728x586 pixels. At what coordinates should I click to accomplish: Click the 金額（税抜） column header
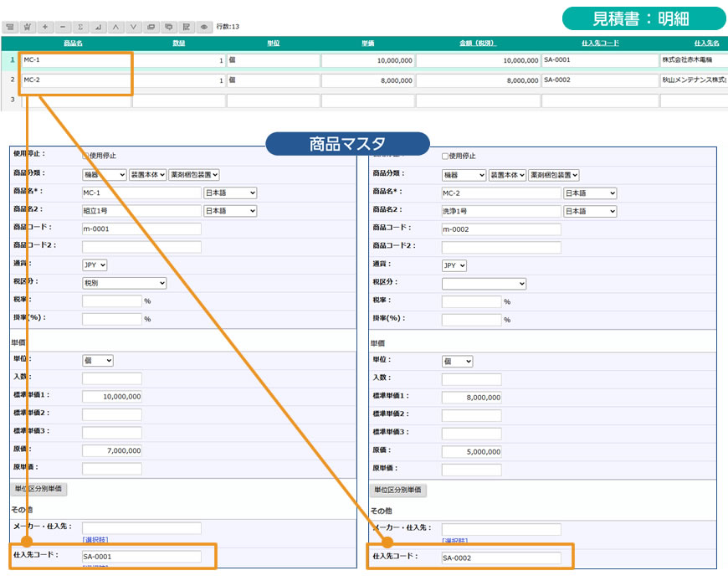[478, 44]
